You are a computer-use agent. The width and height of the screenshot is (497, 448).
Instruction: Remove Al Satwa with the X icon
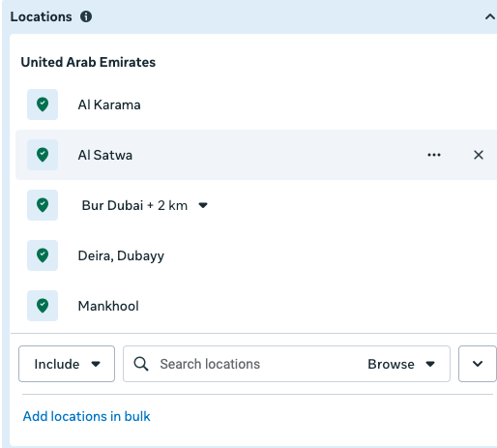coord(479,155)
